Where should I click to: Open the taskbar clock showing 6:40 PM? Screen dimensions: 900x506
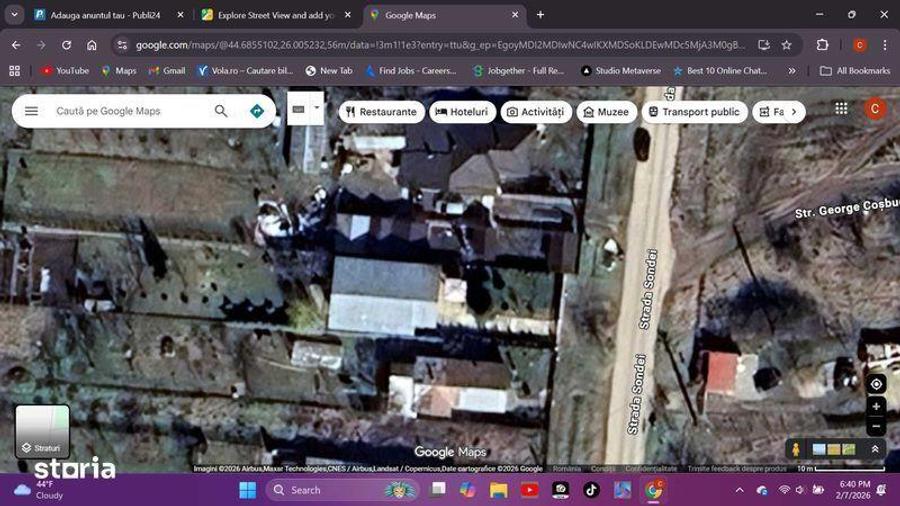pyautogui.click(x=855, y=490)
